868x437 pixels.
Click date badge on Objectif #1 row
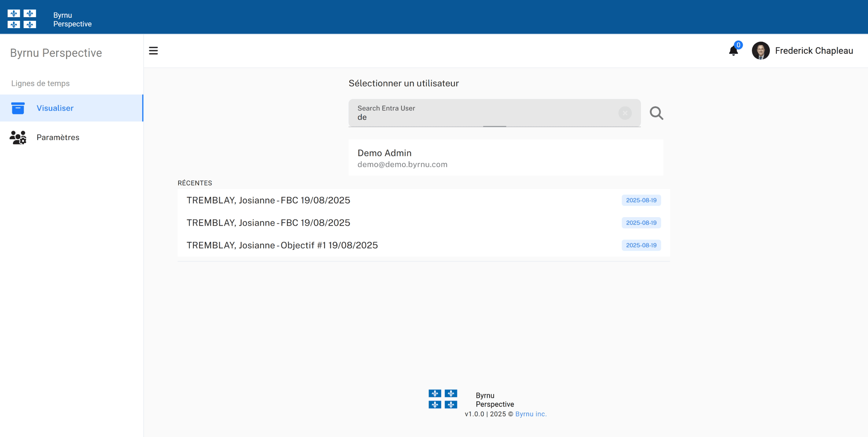[x=641, y=246]
